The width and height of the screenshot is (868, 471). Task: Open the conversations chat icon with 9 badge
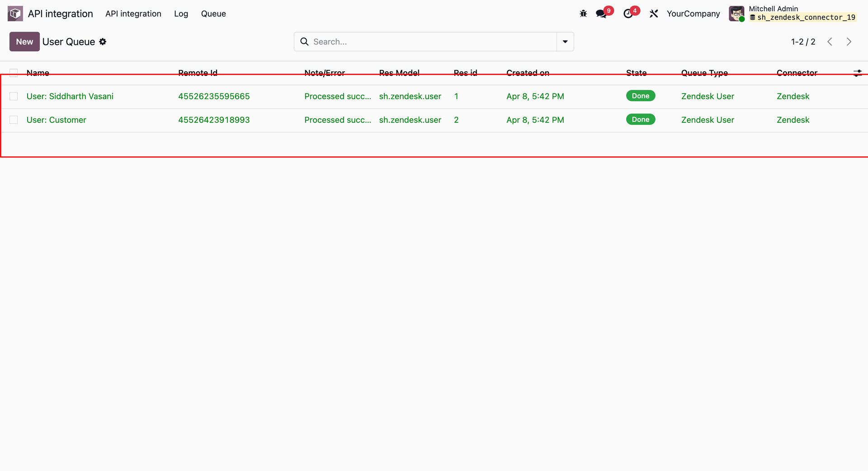click(602, 14)
